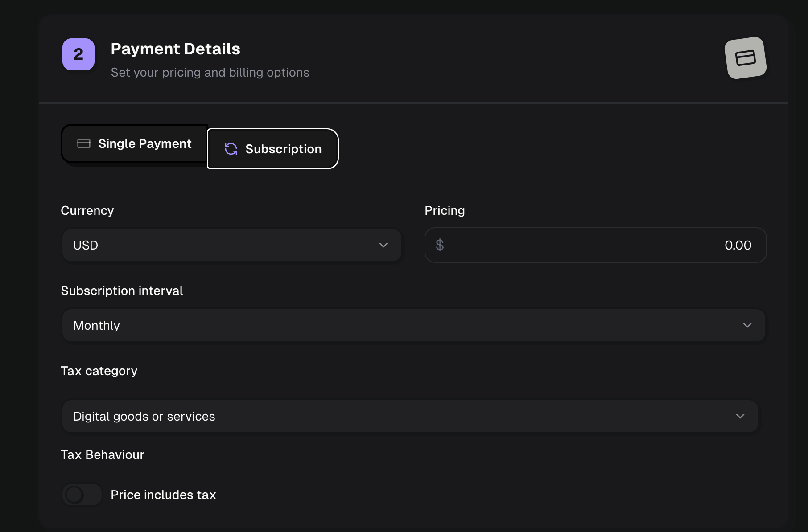808x532 pixels.
Task: Click the chevron beside Monthly
Action: click(x=747, y=325)
